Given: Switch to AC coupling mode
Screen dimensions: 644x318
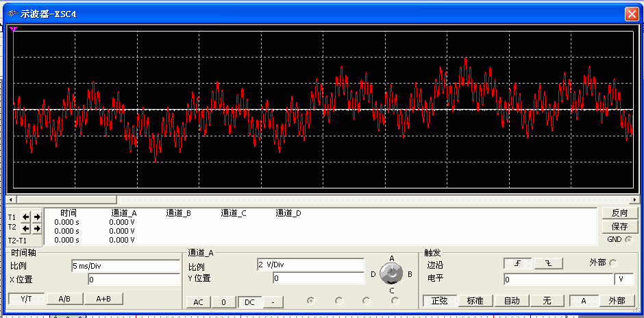Looking at the screenshot, I should point(197,302).
